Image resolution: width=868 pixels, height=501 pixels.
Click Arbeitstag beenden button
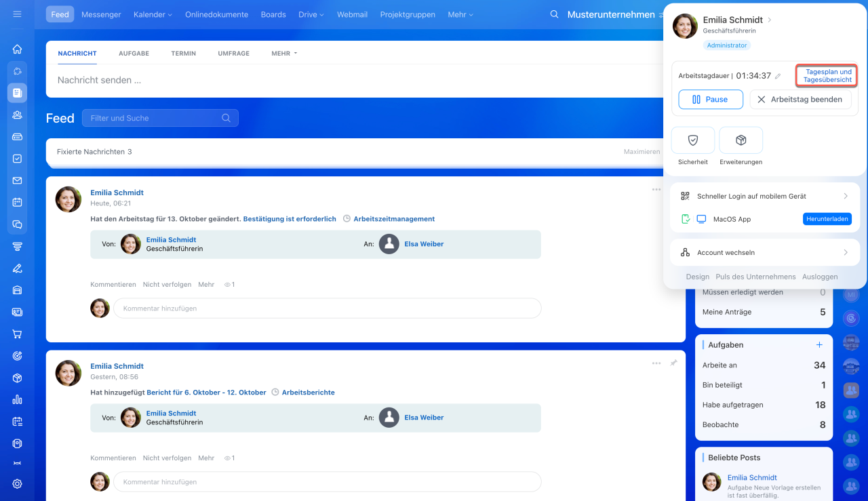click(x=800, y=100)
